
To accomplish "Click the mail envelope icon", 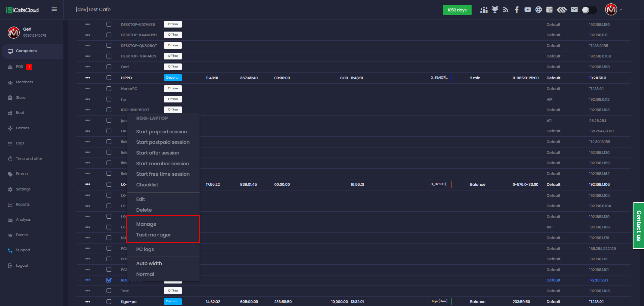I will (574, 10).
